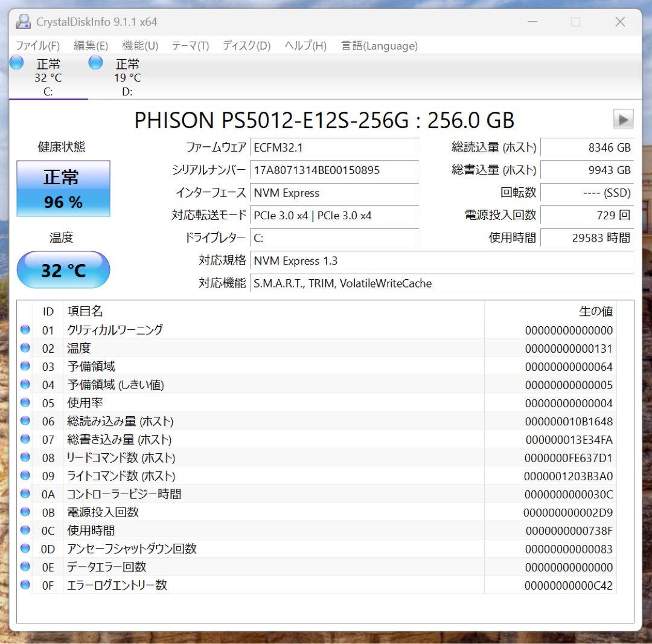Switch to the C: disk tab
The height and width of the screenshot is (644, 652).
pyautogui.click(x=48, y=77)
